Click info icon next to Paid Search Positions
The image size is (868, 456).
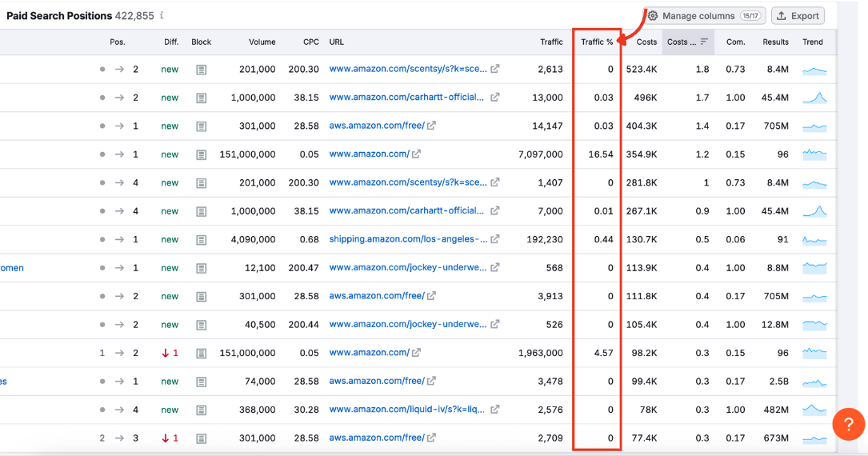[x=162, y=16]
